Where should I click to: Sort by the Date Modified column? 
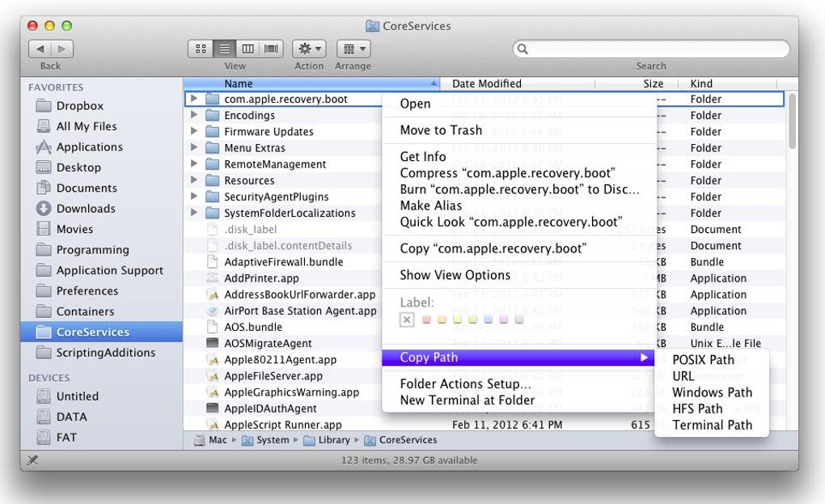[517, 83]
